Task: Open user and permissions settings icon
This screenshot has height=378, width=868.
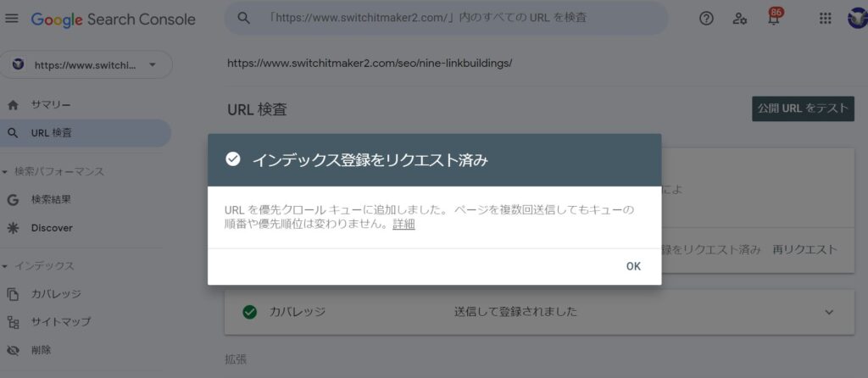Action: [739, 19]
